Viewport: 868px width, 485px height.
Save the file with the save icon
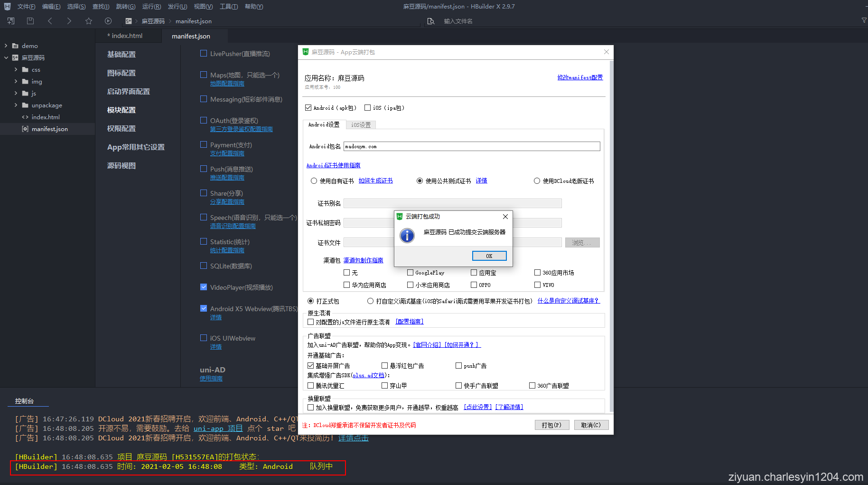click(30, 21)
